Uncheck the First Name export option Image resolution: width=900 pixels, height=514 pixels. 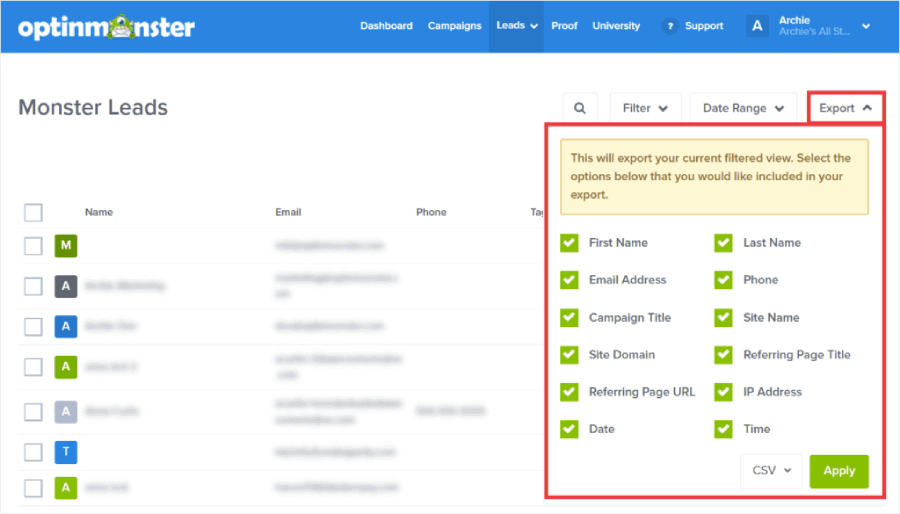(x=569, y=243)
